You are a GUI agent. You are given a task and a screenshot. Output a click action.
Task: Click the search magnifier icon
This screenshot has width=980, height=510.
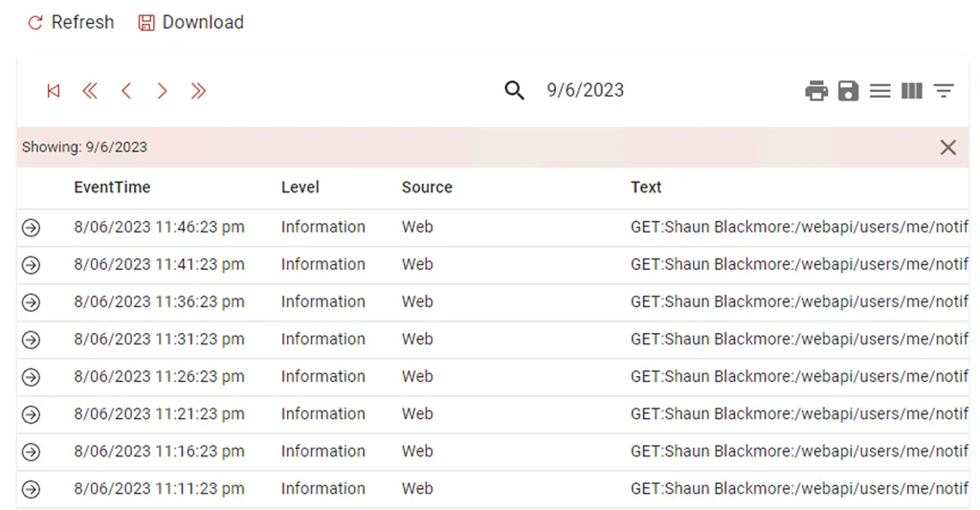pos(514,91)
